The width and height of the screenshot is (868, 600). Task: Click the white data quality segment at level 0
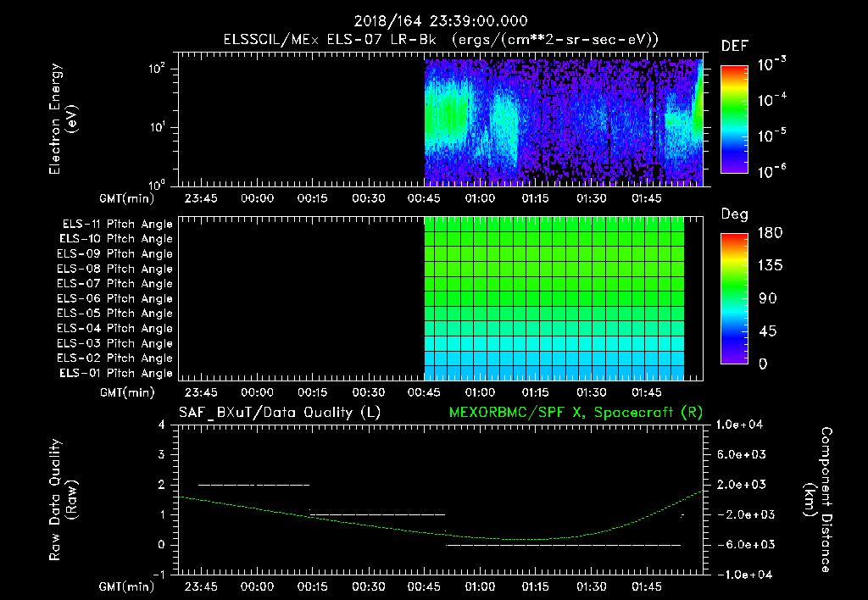564,545
